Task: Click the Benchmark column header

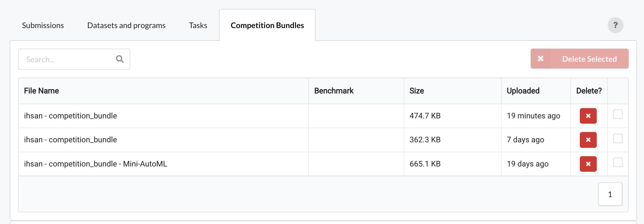Action: click(x=334, y=91)
